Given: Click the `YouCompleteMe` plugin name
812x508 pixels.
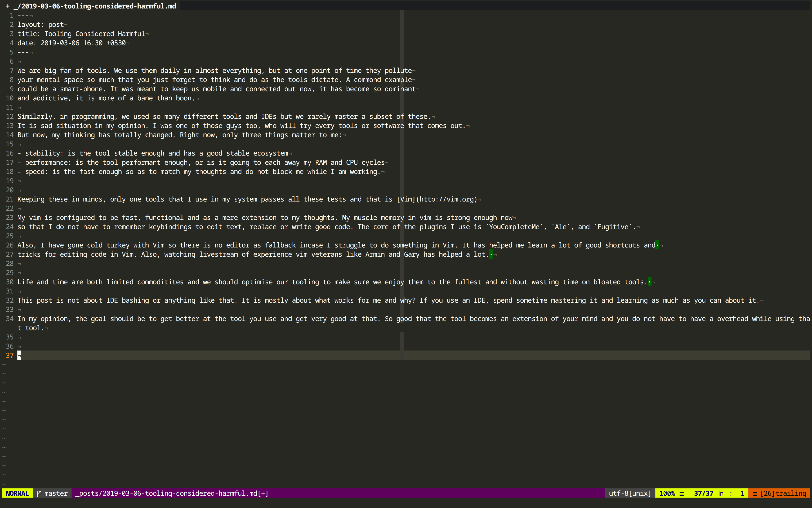Looking at the screenshot, I should point(514,227).
